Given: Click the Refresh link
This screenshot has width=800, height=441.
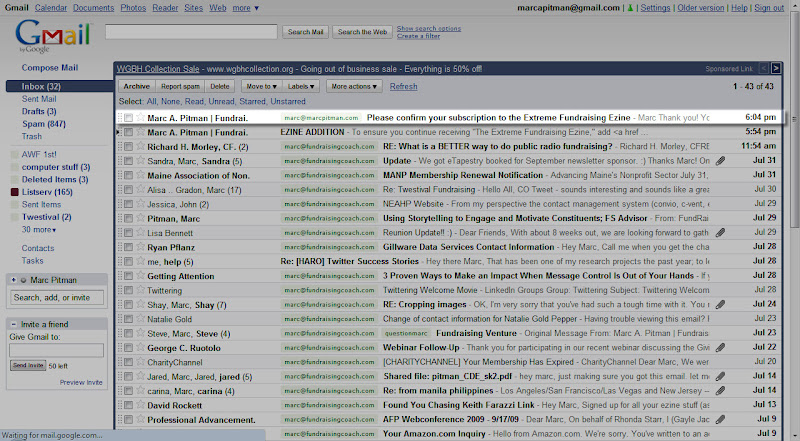Looking at the screenshot, I should point(404,86).
